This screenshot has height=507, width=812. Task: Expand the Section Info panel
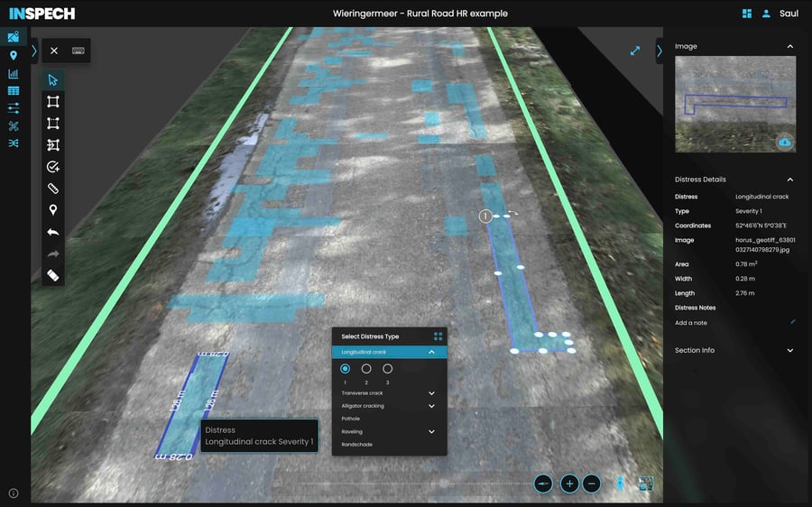pyautogui.click(x=789, y=350)
